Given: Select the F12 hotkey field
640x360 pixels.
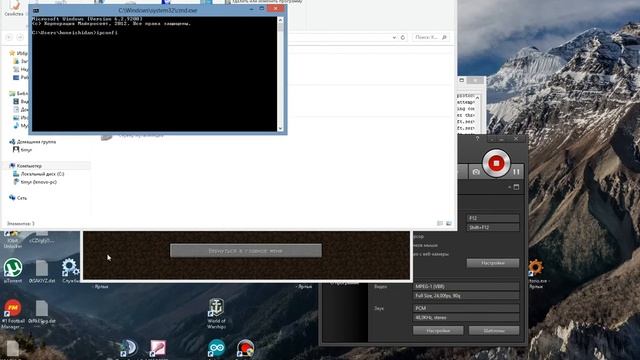Looking at the screenshot, I should [x=493, y=218].
